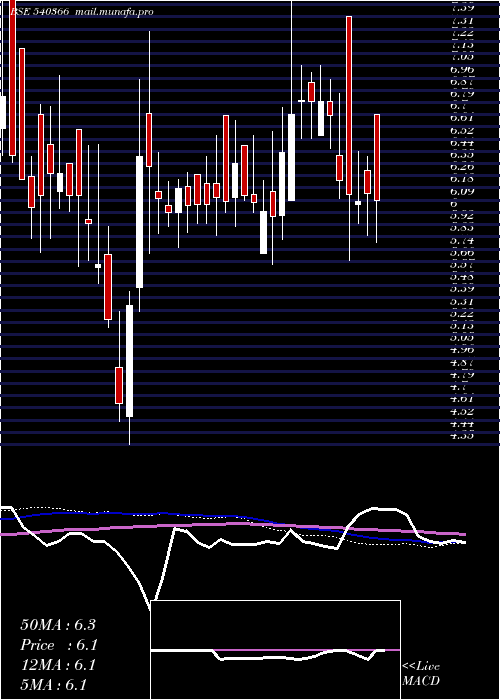Click the 4.61 price axis label
Image resolution: width=500 pixels, height=700 pixels.
[462, 399]
